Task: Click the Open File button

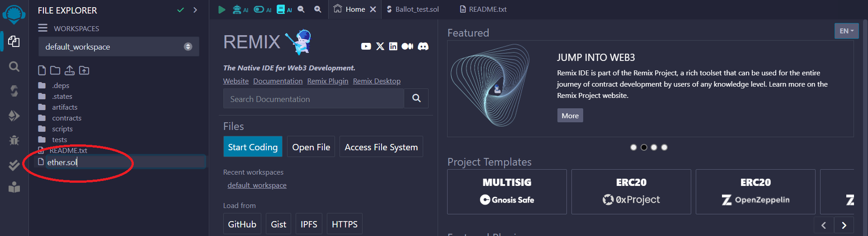Action: click(x=311, y=147)
